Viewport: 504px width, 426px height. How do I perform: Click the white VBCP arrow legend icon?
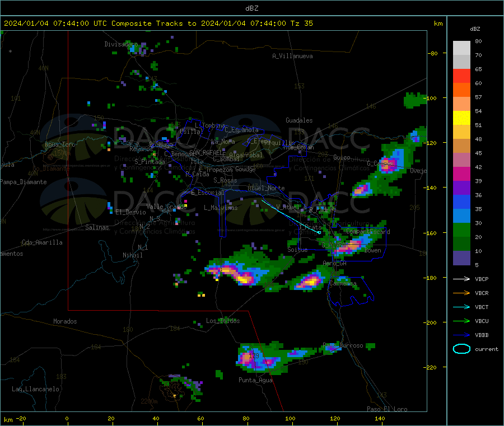click(461, 279)
